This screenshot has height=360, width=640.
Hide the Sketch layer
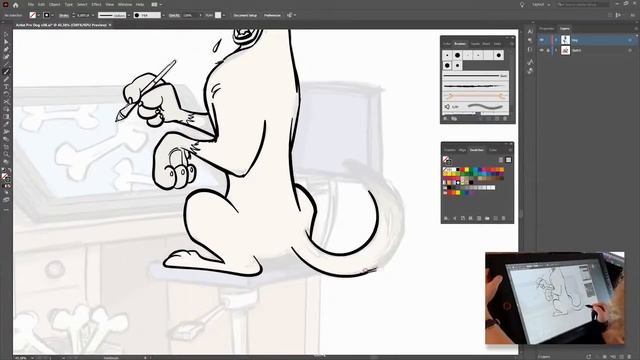[542, 50]
